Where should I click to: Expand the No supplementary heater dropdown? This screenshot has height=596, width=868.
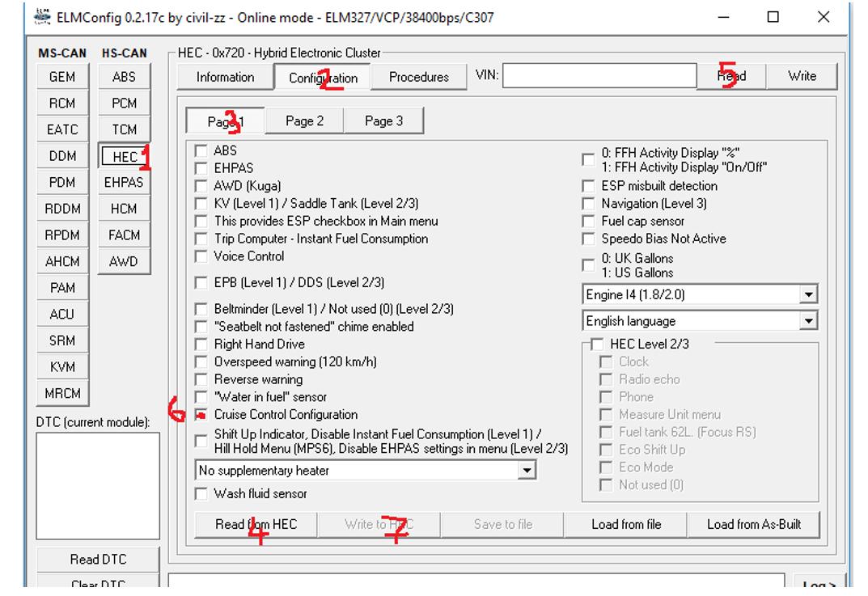527,471
